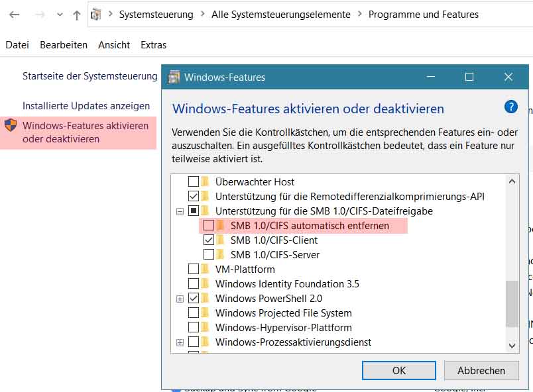The height and width of the screenshot is (392, 533).
Task: Go up one folder level
Action: tap(77, 15)
